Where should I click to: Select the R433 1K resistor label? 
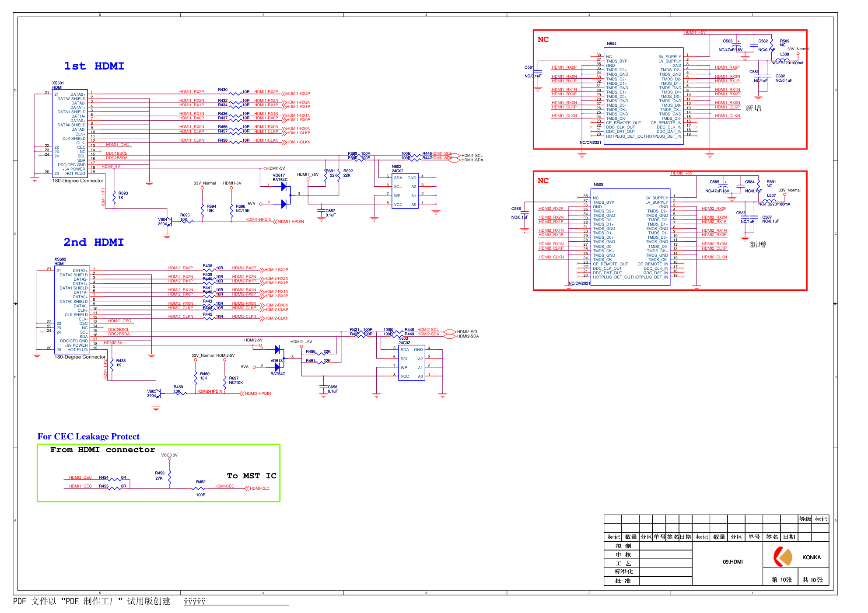point(120,363)
